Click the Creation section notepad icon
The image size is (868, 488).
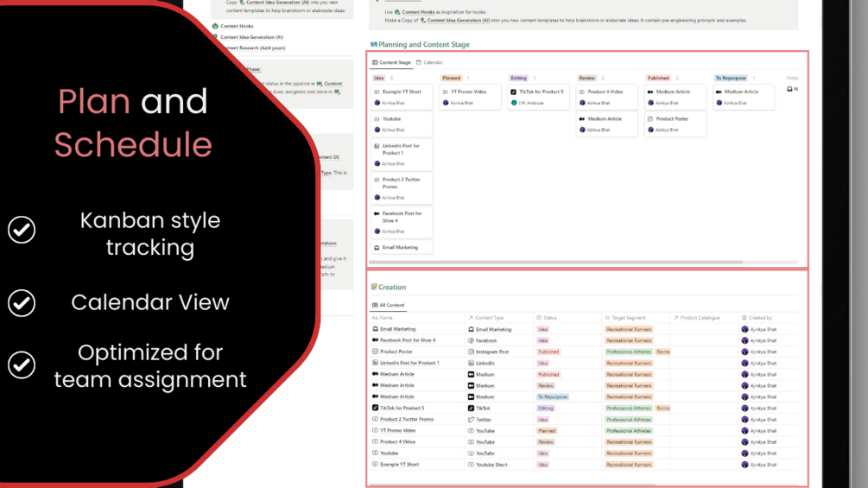374,287
